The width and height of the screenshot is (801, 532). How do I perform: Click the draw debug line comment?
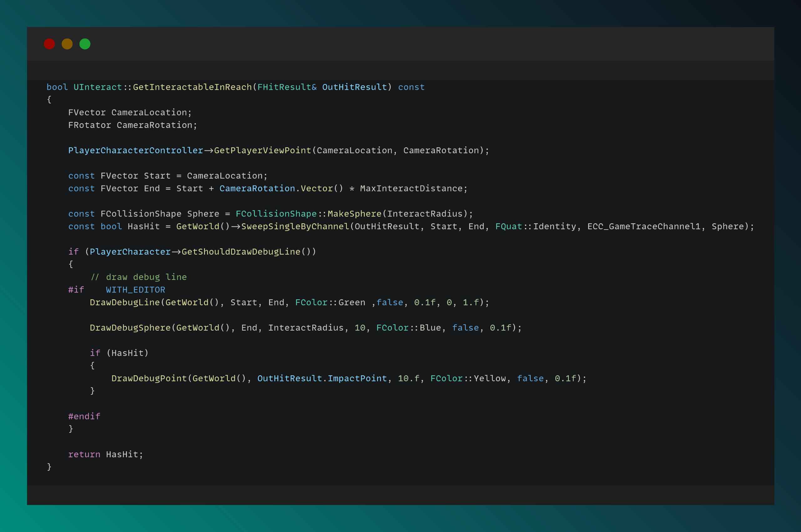tap(139, 277)
